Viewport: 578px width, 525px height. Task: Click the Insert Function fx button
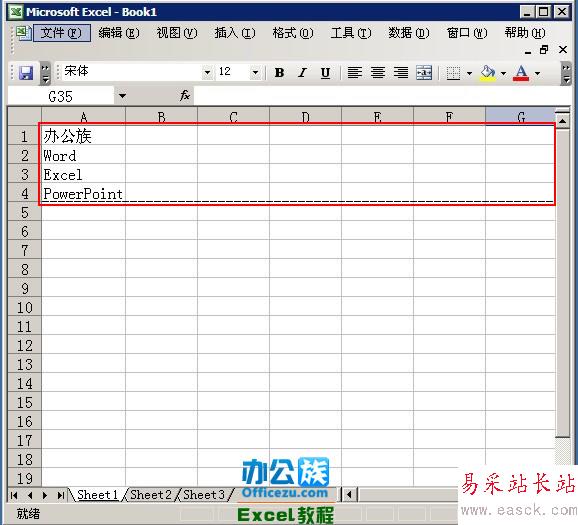[x=185, y=96]
